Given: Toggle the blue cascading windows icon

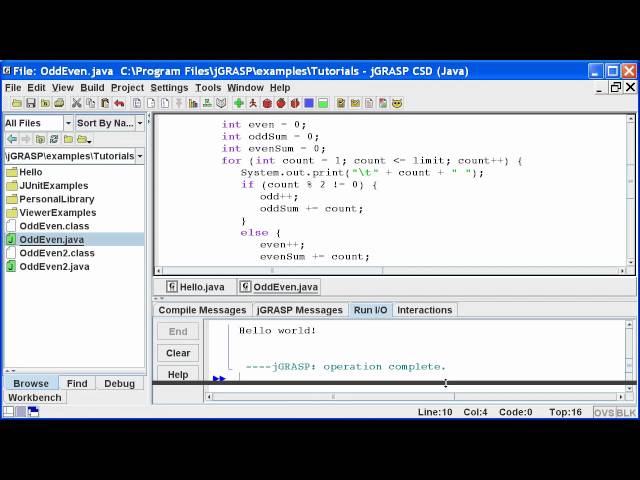Looking at the screenshot, I should tap(33, 411).
